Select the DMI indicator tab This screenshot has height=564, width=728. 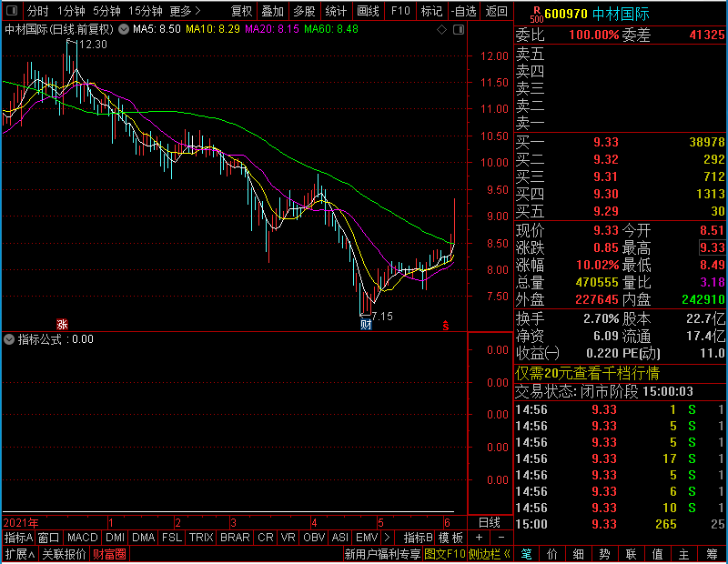pyautogui.click(x=115, y=538)
